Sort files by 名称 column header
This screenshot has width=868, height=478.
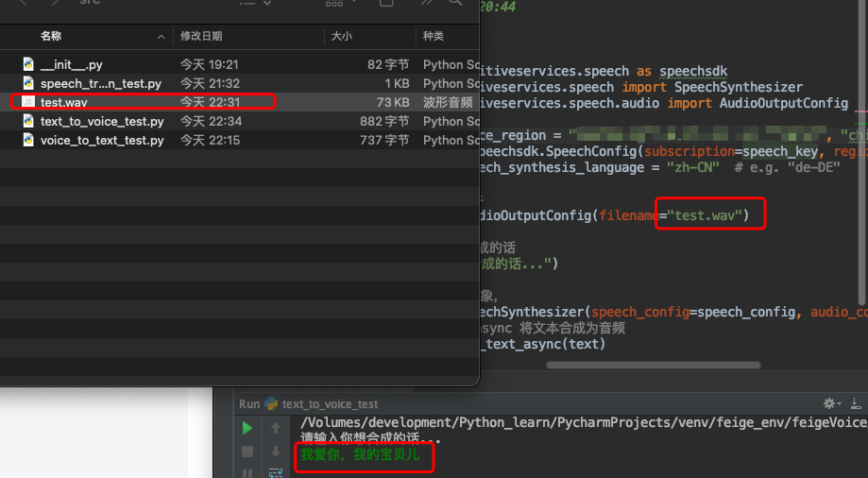coord(51,36)
